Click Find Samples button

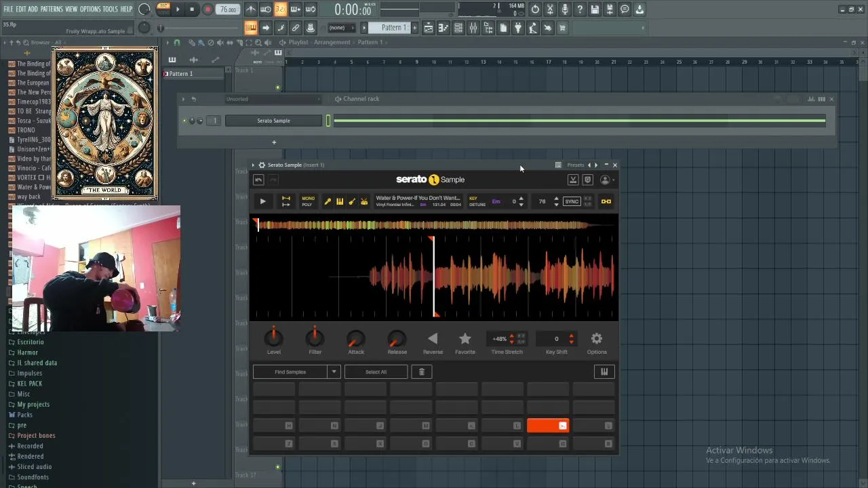point(290,371)
